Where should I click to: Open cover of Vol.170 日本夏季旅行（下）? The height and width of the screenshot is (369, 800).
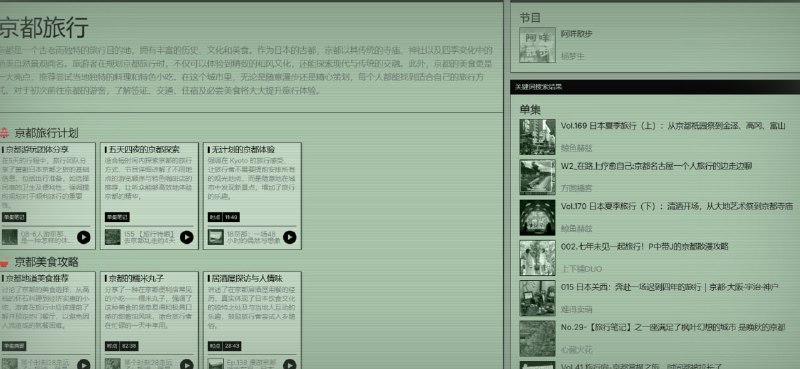click(x=537, y=217)
